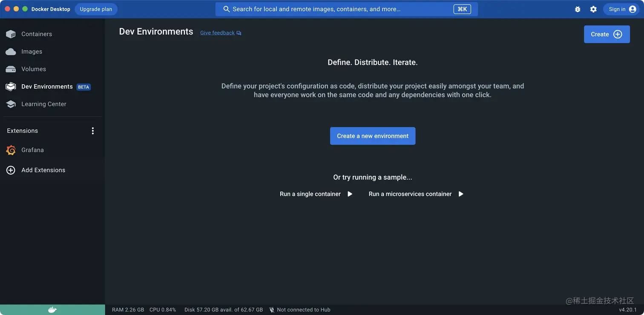Click Not connected to Hub status text
644x315 pixels.
click(304, 310)
